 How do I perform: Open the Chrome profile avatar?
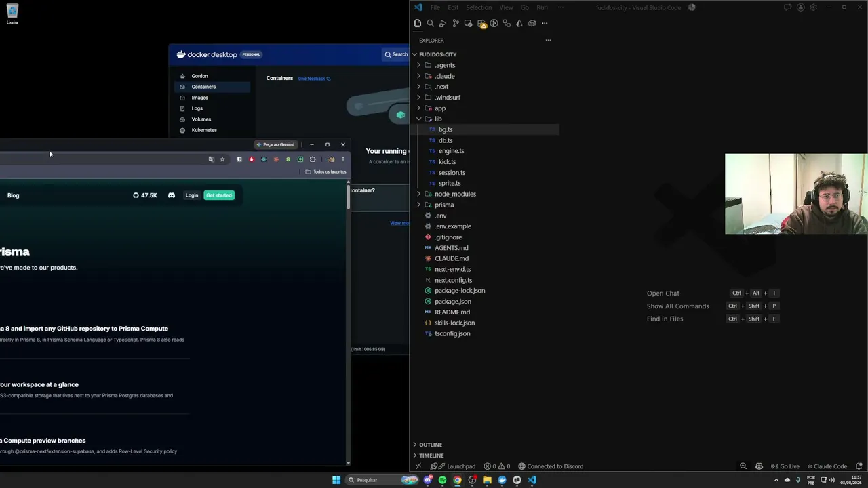(x=331, y=159)
